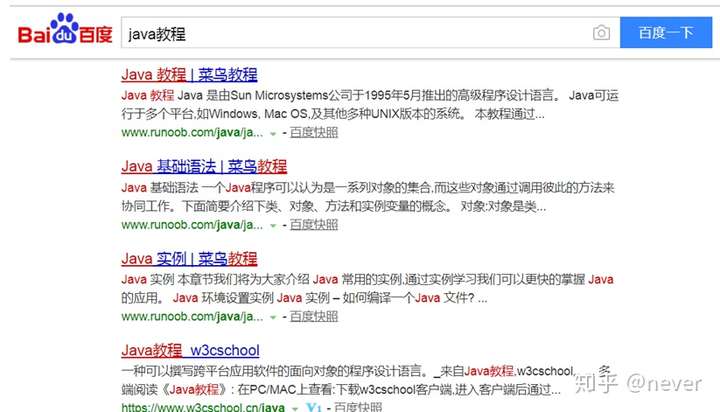This screenshot has height=412, width=720.
Task: Click the green URL under Java 教程 result
Action: (x=192, y=133)
